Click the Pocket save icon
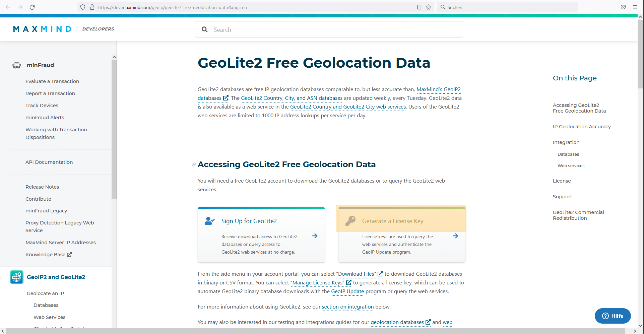Viewport: 644px width, 334px height. click(x=623, y=7)
